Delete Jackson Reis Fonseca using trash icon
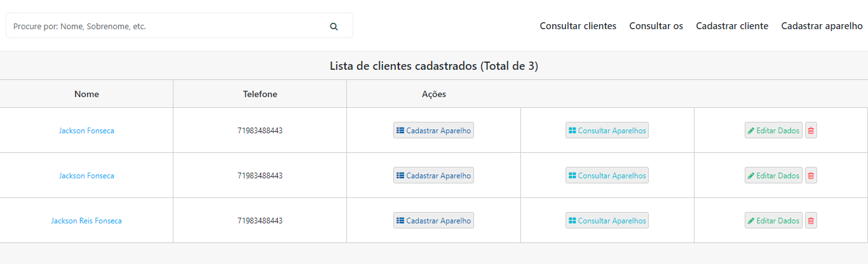This screenshot has height=264, width=868. pos(811,221)
